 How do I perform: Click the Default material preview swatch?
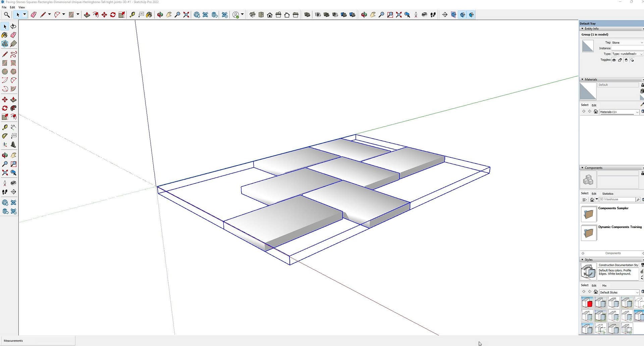[x=588, y=91]
